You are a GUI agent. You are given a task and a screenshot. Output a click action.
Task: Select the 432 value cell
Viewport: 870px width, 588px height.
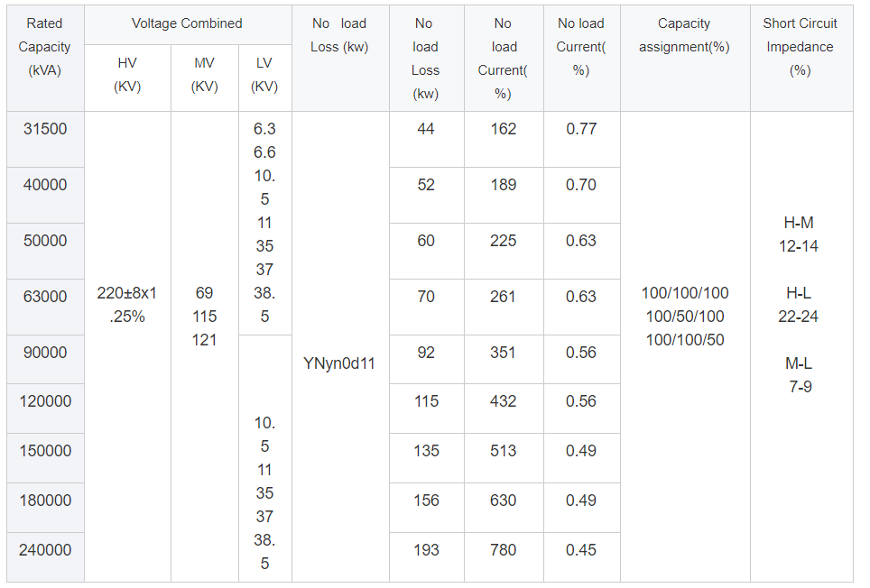tap(503, 401)
